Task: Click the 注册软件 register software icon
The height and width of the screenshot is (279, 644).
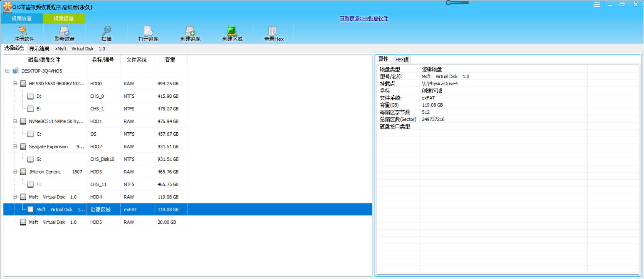Action: click(x=22, y=31)
